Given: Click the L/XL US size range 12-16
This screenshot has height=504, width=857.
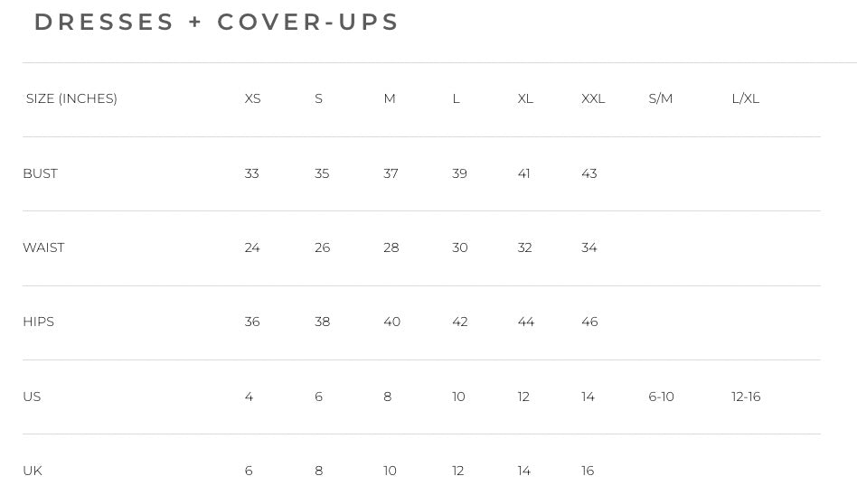Looking at the screenshot, I should (x=746, y=397).
